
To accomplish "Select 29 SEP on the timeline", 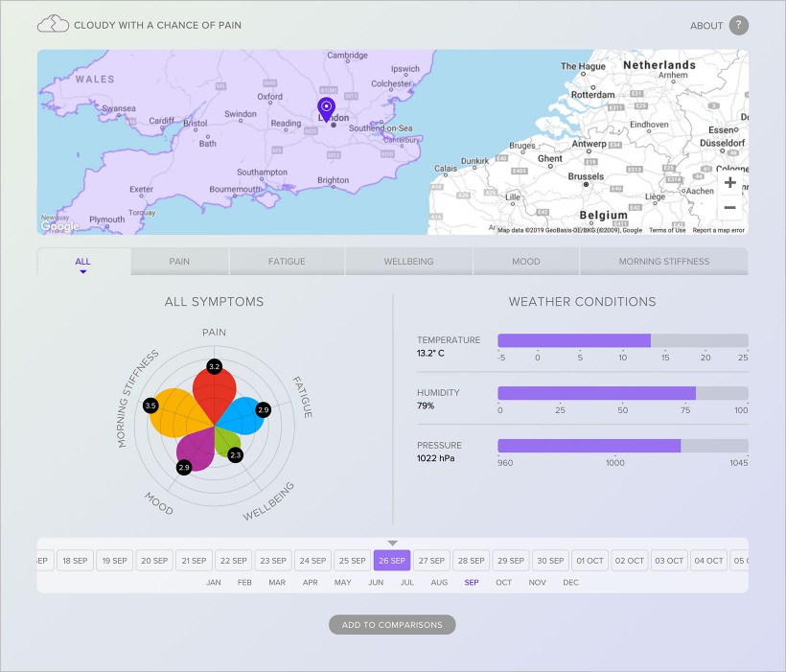I will tap(511, 561).
